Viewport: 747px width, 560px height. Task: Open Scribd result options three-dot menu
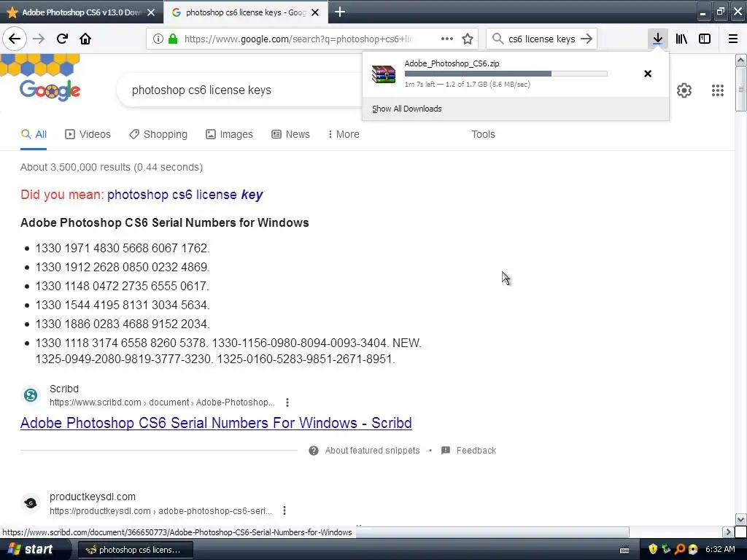tap(287, 402)
